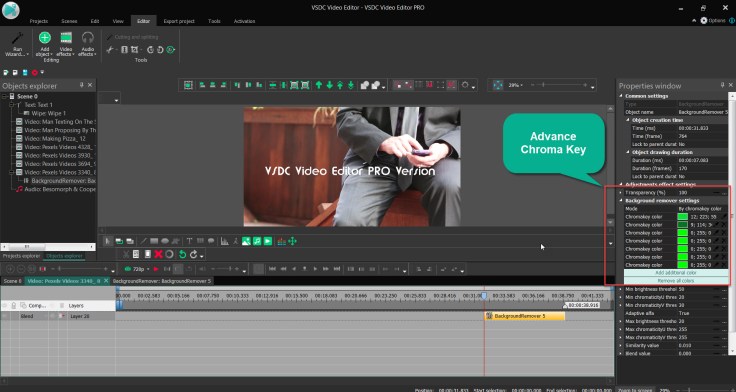
Task: Switch to the Projects explorer tab
Action: click(22, 256)
